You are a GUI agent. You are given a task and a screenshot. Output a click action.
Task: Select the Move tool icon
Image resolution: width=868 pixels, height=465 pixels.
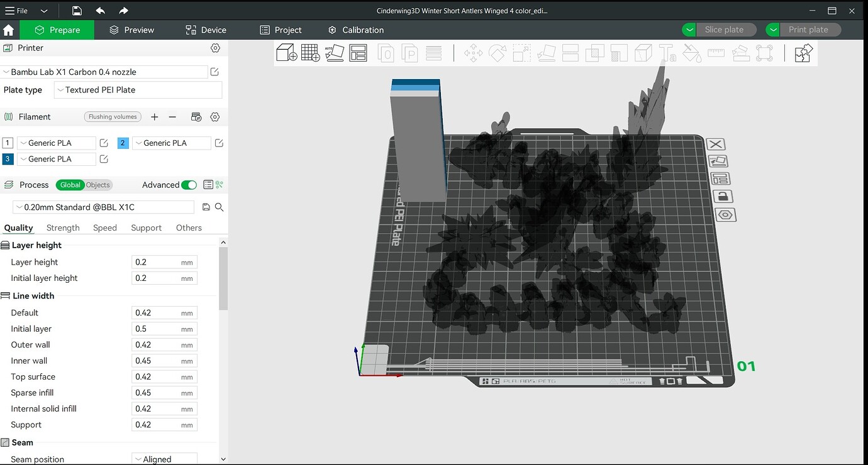473,53
